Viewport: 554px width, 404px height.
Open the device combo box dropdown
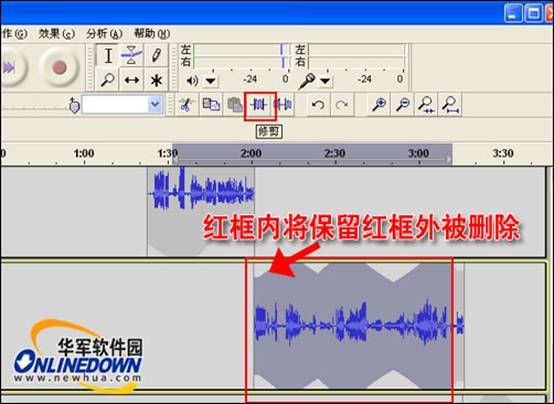pos(155,105)
